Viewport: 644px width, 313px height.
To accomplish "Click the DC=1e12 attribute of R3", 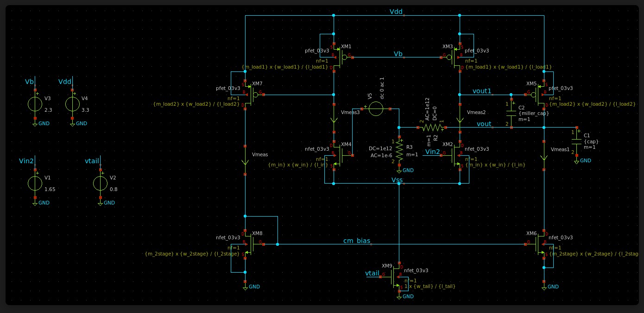I will click(x=380, y=148).
